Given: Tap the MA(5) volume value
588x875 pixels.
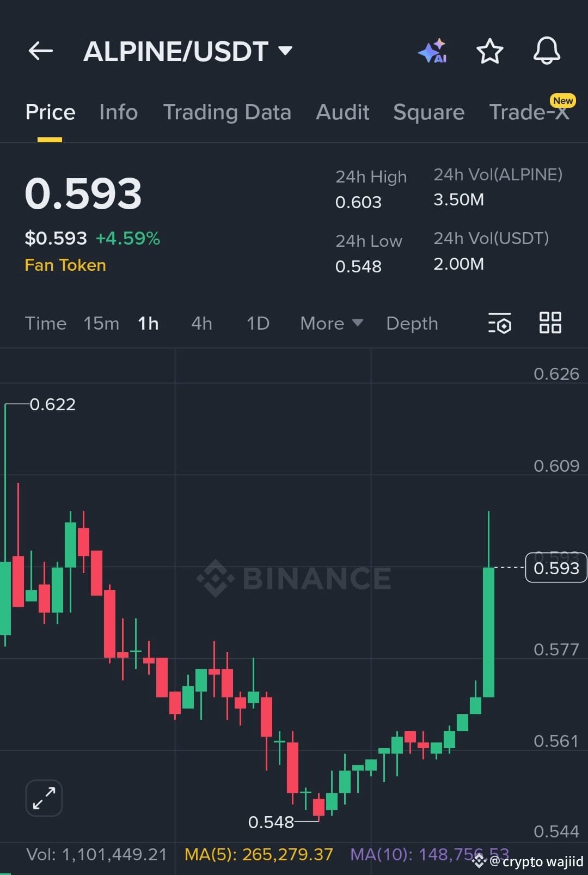Looking at the screenshot, I should [259, 854].
